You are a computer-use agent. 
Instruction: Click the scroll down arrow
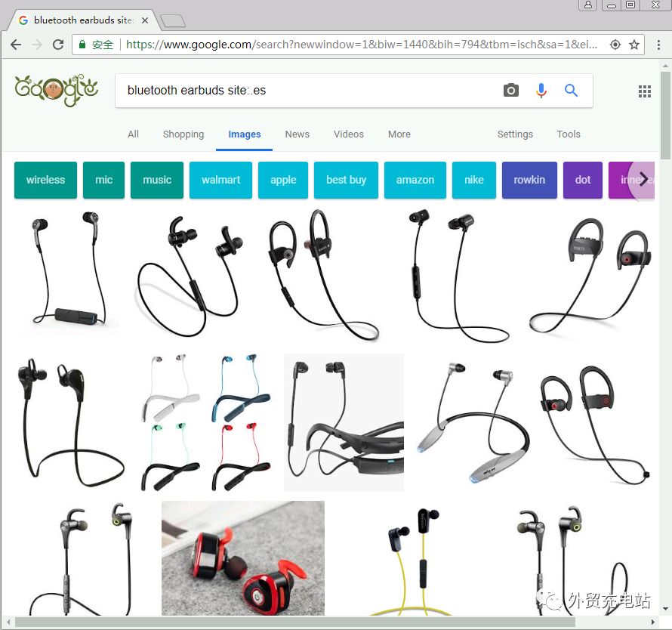point(665,609)
